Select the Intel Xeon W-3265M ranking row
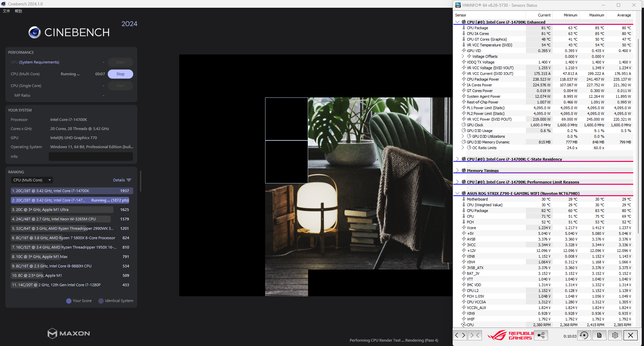Image resolution: width=644 pixels, height=346 pixels. click(x=72, y=219)
